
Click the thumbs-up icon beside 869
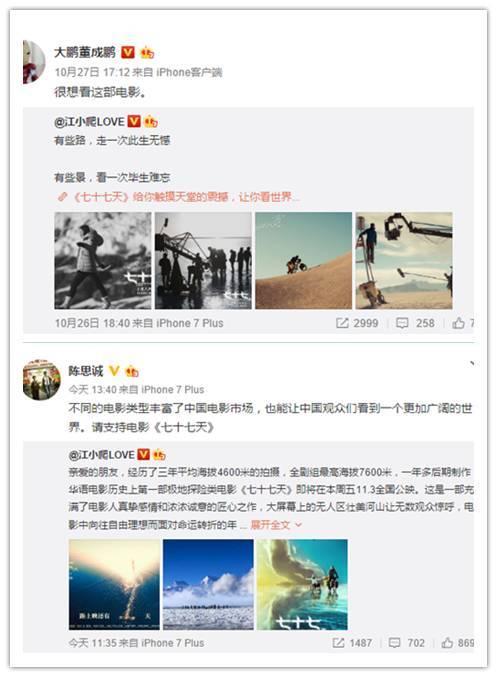pos(447,642)
